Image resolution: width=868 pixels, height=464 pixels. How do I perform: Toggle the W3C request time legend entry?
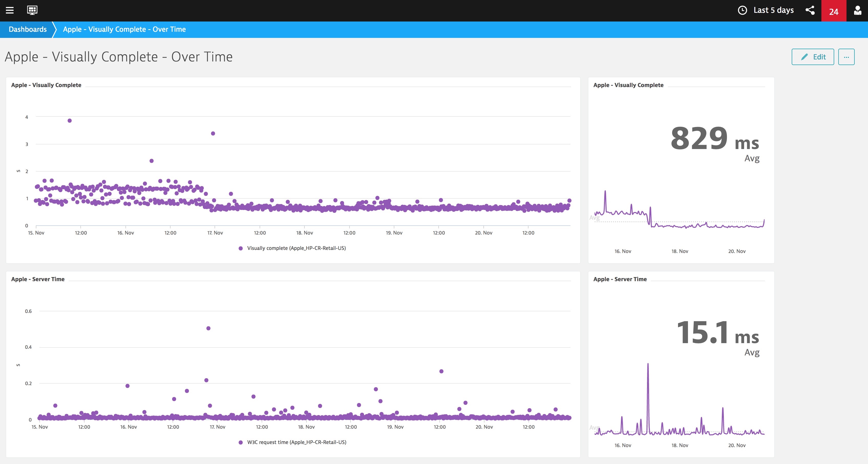[292, 442]
